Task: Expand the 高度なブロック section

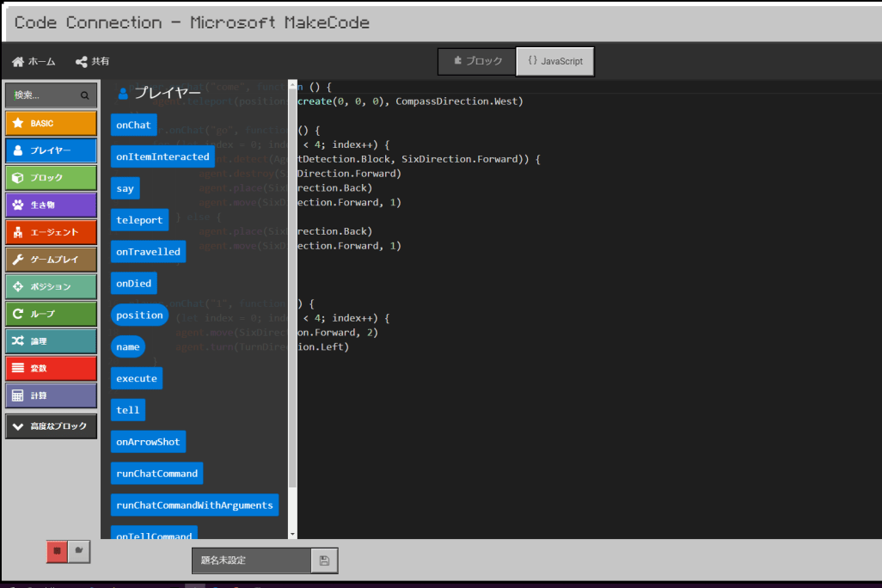Action: (x=51, y=426)
